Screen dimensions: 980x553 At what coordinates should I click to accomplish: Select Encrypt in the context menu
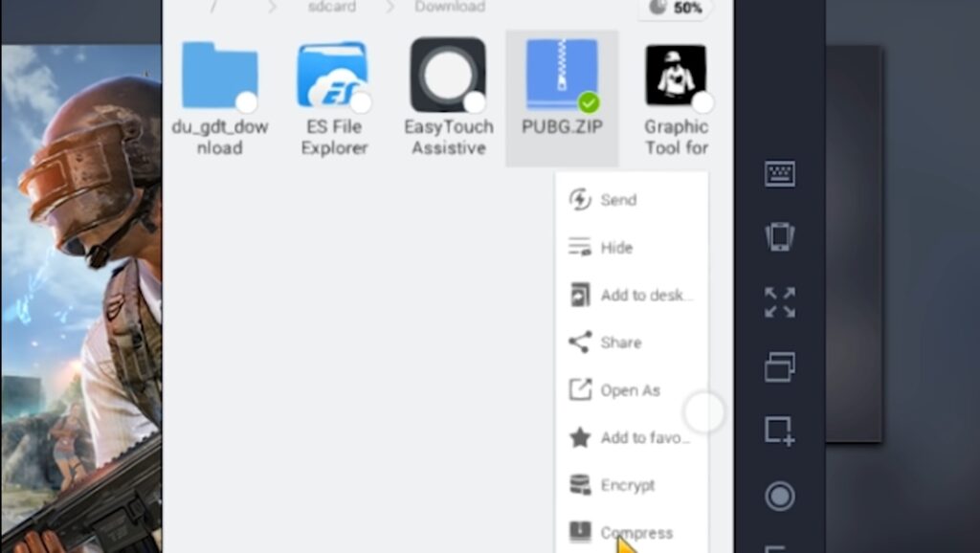coord(627,485)
